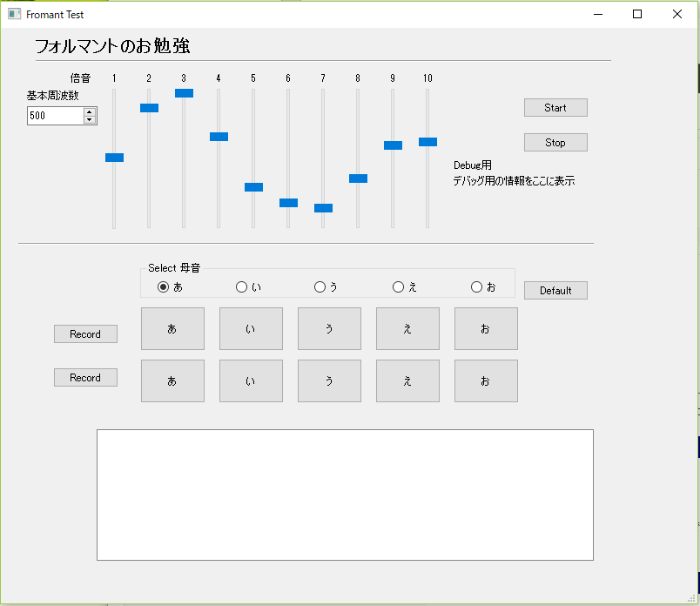The image size is (700, 606).
Task: Click the window resize grip corner
Action: pos(692,598)
